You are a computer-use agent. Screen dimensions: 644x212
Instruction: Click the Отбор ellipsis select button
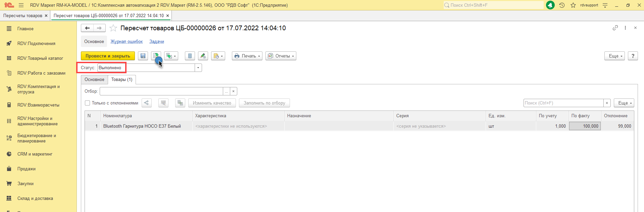[227, 91]
